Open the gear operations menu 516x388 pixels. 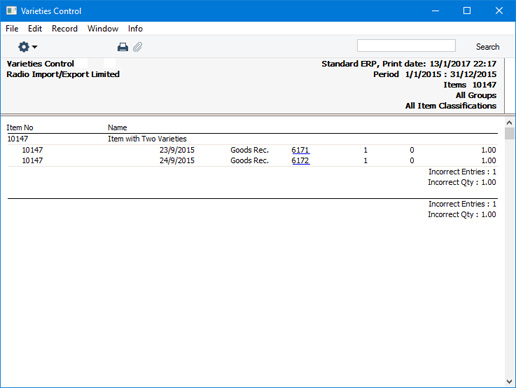27,47
